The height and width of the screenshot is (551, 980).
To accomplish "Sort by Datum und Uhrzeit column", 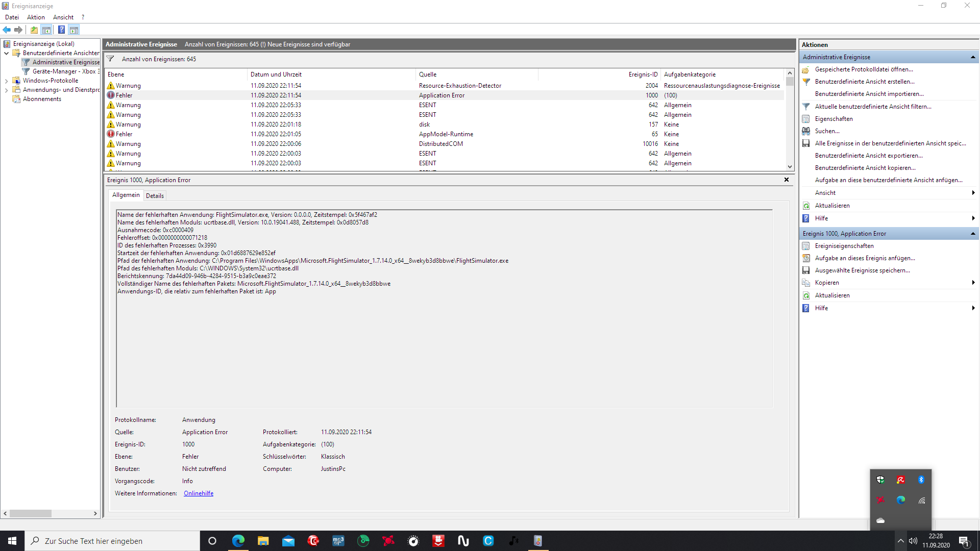I will pyautogui.click(x=331, y=74).
